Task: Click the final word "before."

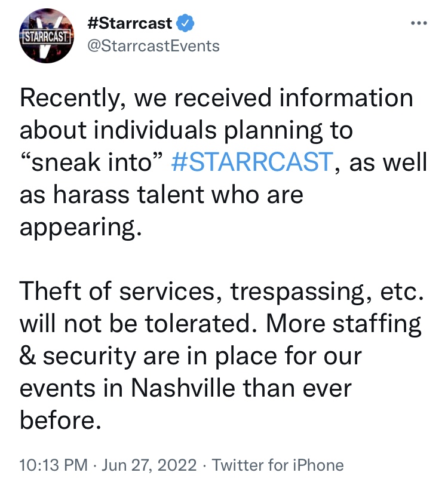Action: click(x=57, y=421)
